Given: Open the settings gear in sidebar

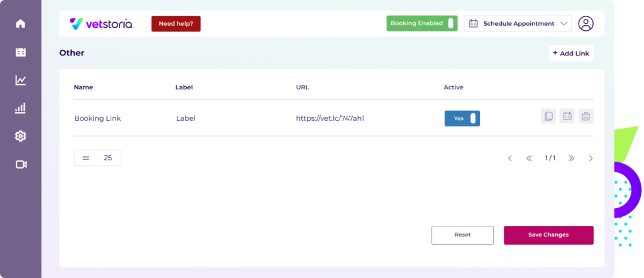Looking at the screenshot, I should pyautogui.click(x=21, y=136).
